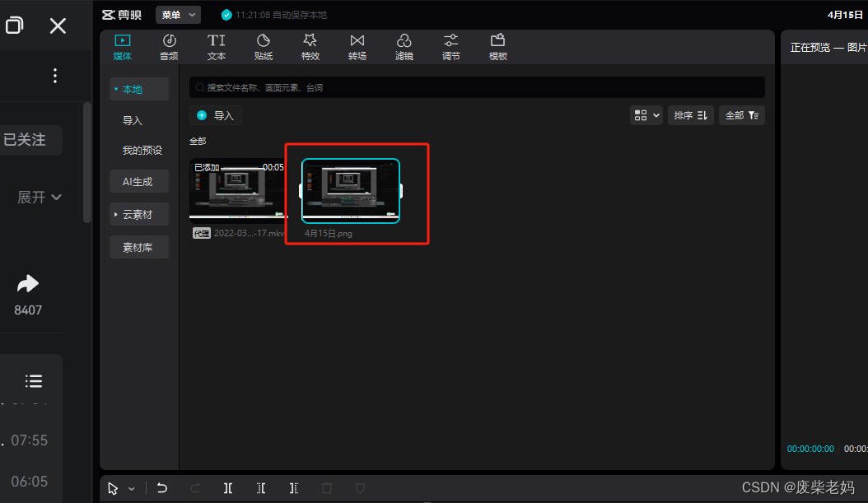Focus the media search field

477,87
